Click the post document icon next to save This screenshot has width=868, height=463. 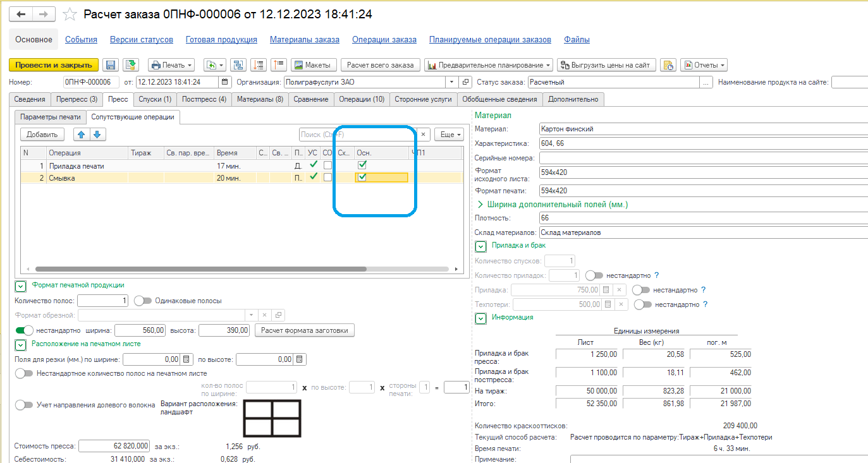pos(131,65)
